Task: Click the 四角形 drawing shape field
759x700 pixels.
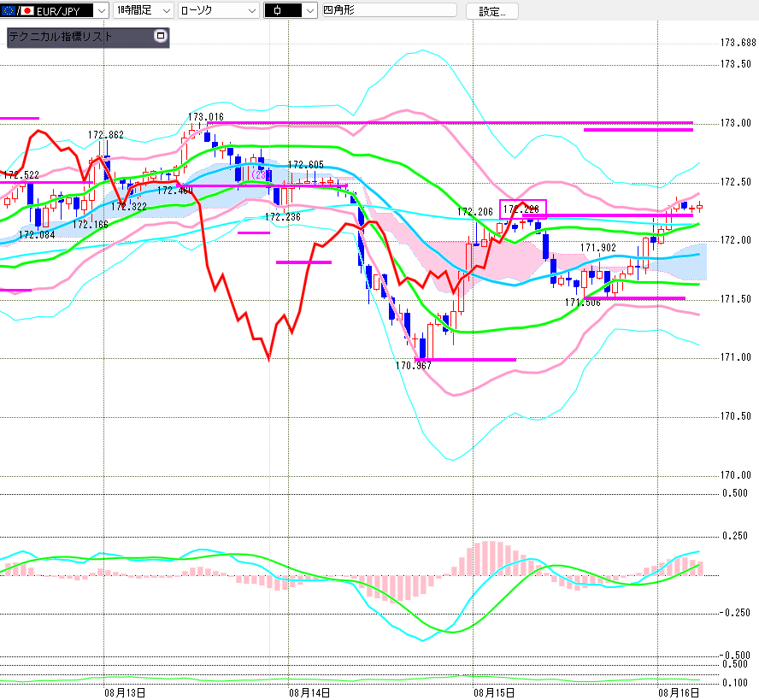Action: (x=389, y=10)
